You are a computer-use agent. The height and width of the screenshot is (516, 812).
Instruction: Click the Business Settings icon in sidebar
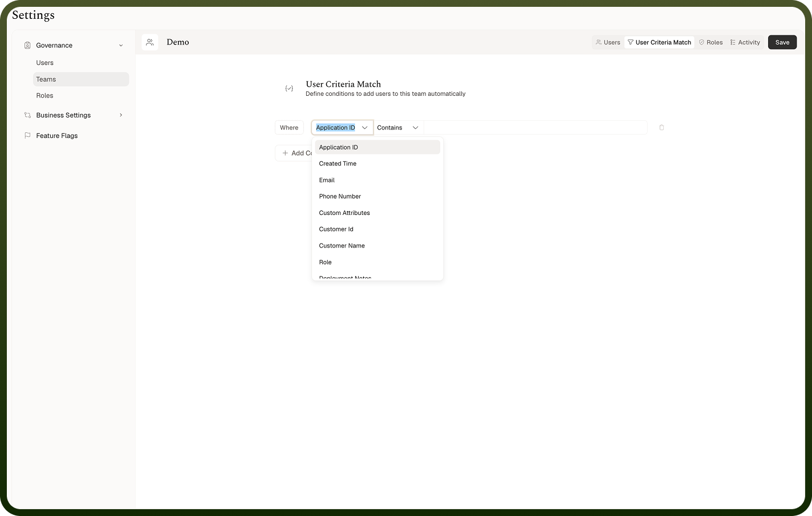pos(27,115)
